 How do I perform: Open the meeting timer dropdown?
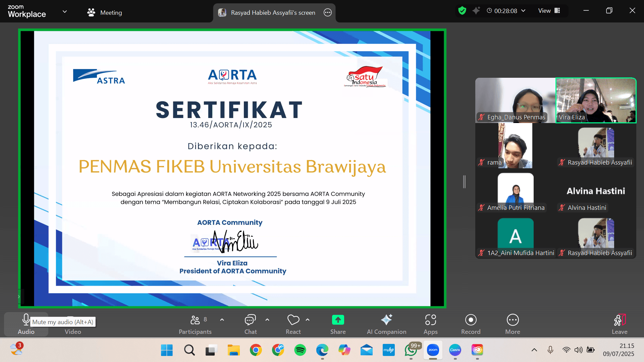click(x=523, y=10)
